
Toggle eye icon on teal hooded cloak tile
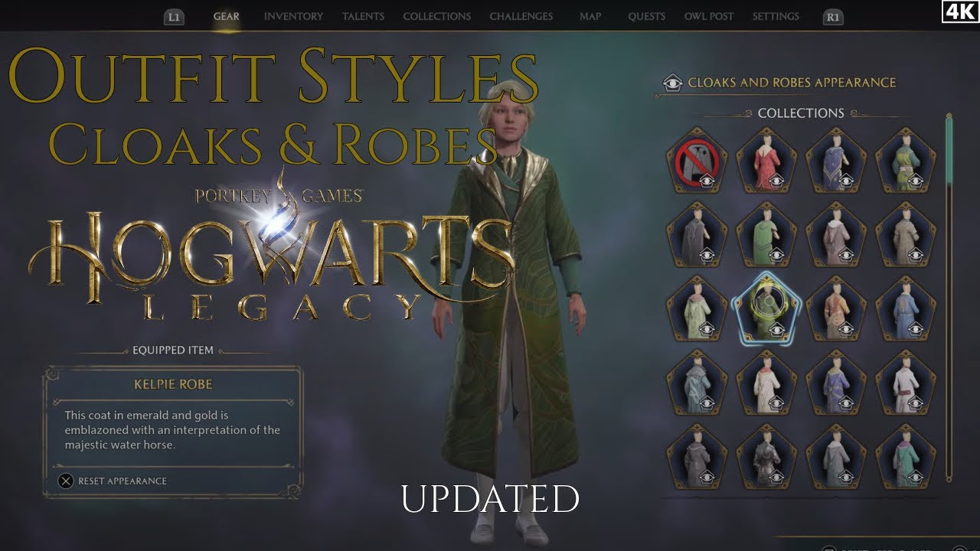pyautogui.click(x=707, y=403)
